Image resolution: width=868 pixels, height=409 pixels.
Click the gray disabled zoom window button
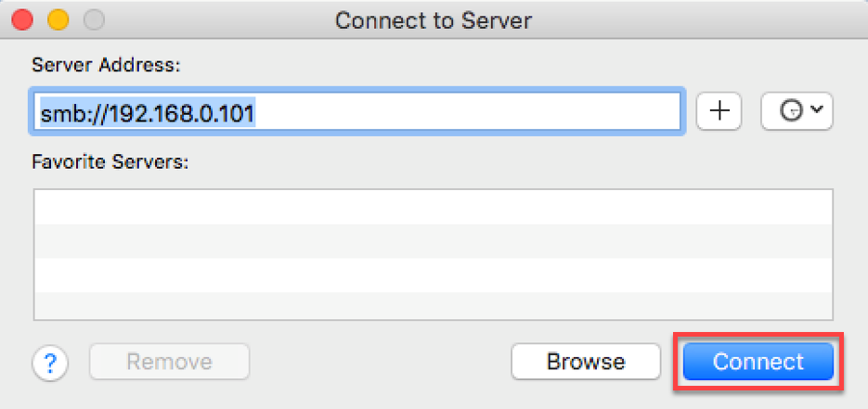tap(94, 19)
